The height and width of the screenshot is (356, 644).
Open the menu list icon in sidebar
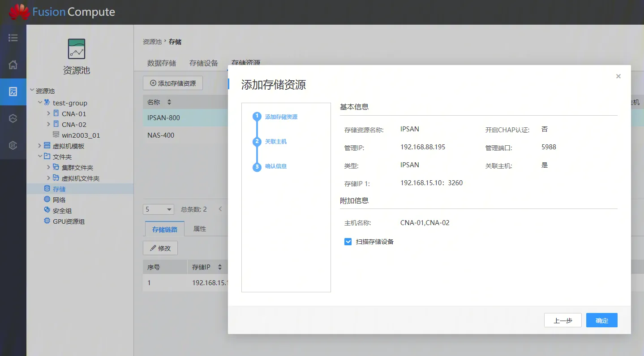tap(13, 38)
